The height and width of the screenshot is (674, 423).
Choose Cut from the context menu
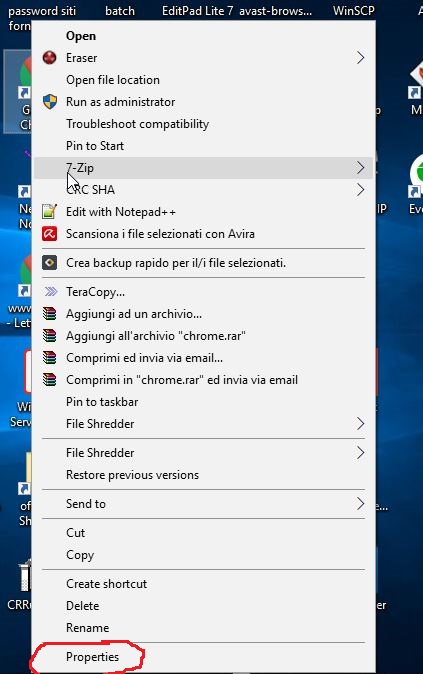[75, 533]
